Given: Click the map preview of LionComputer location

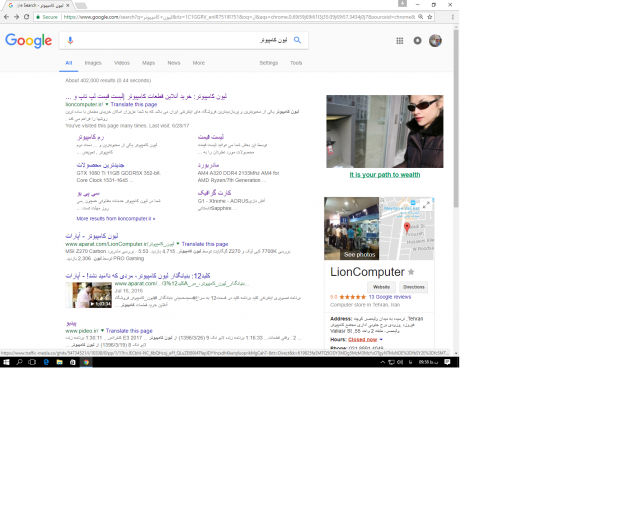Looking at the screenshot, I should coord(407,229).
